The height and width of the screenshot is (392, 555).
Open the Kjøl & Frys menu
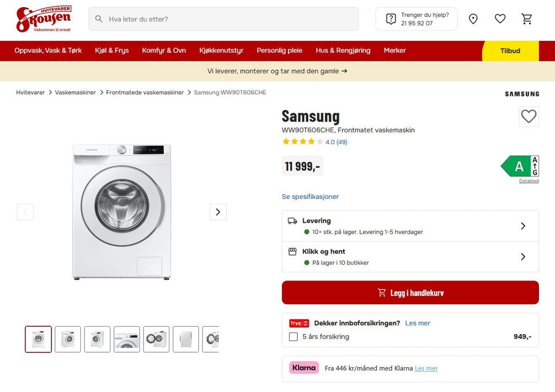click(112, 50)
